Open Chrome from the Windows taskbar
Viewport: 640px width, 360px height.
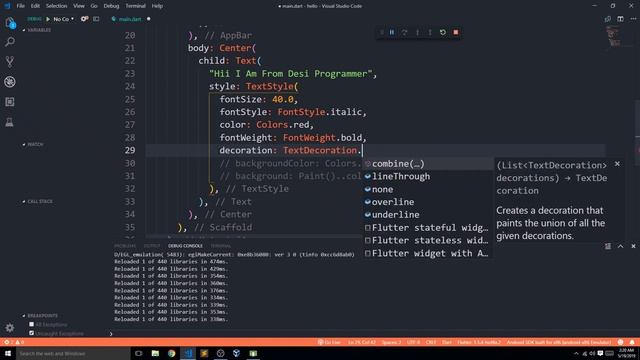coord(171,353)
